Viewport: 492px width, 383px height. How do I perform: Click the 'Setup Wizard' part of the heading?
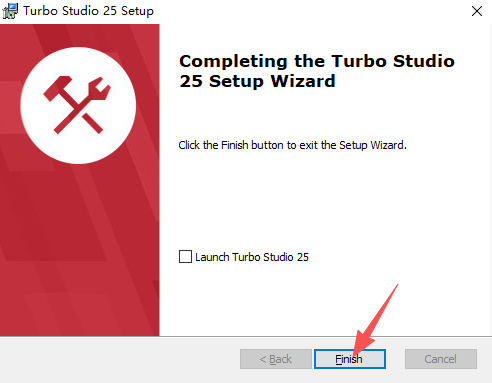(272, 81)
